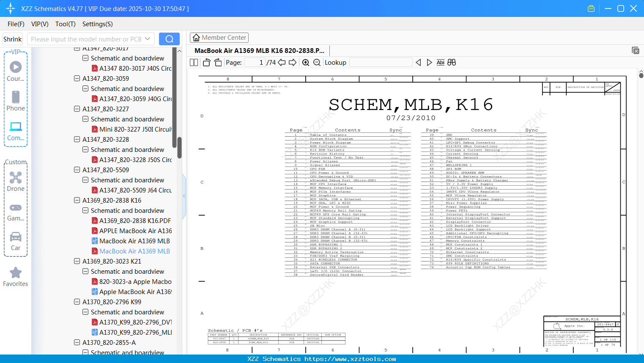Open the A1347_820-5509 J64 PDF file

tap(135, 190)
